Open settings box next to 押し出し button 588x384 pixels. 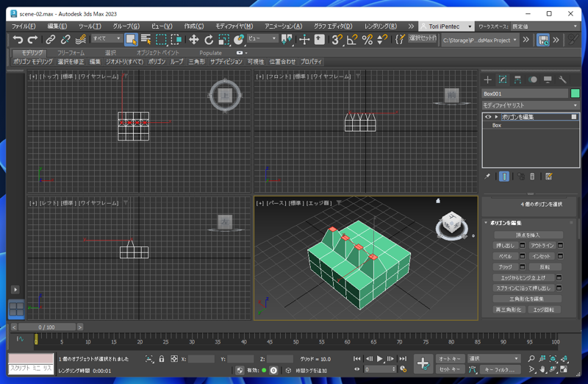pos(523,246)
